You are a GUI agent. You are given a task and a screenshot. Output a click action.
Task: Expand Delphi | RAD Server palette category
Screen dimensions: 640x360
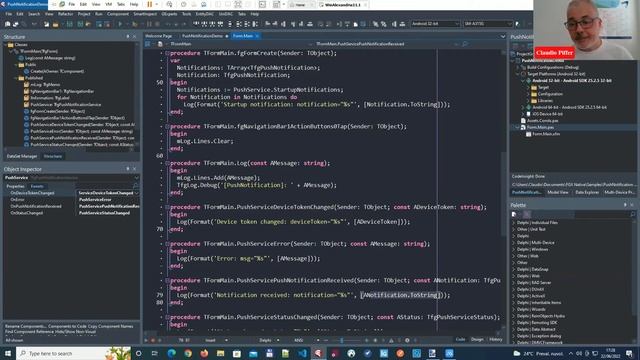click(x=513, y=283)
